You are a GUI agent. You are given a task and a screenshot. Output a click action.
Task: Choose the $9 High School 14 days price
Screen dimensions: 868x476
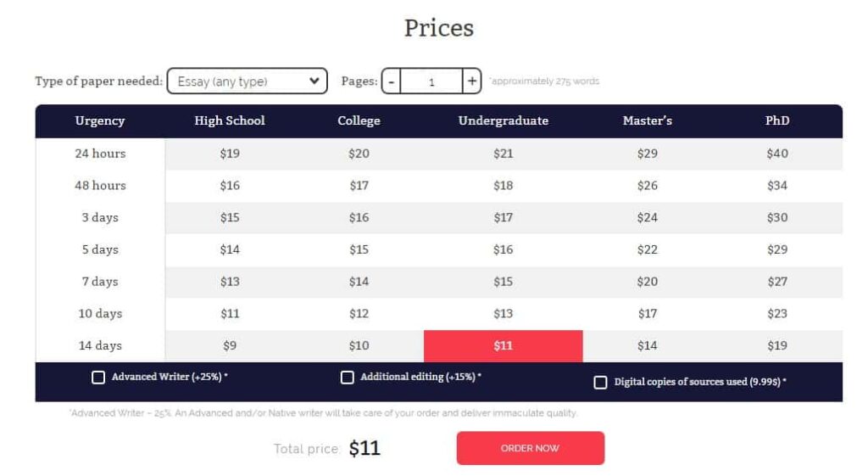[230, 346]
